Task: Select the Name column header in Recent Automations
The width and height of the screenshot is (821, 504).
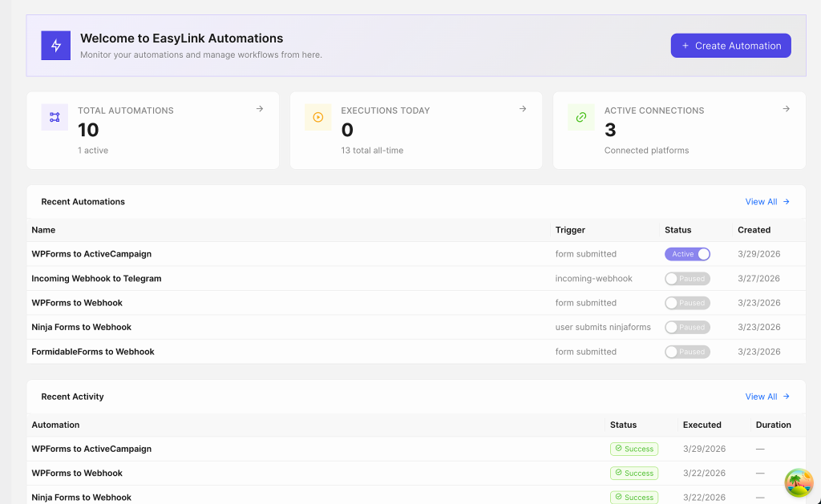Action: point(43,230)
